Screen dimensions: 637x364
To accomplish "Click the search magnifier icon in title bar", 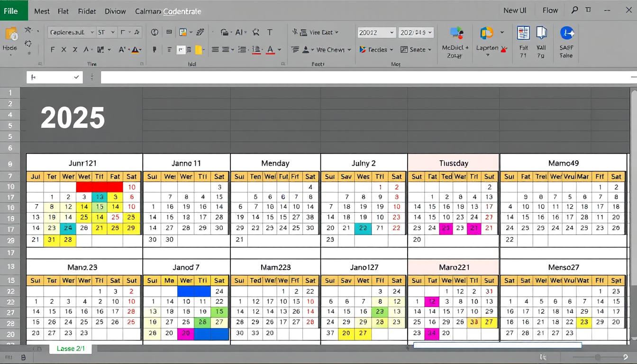I will point(574,10).
